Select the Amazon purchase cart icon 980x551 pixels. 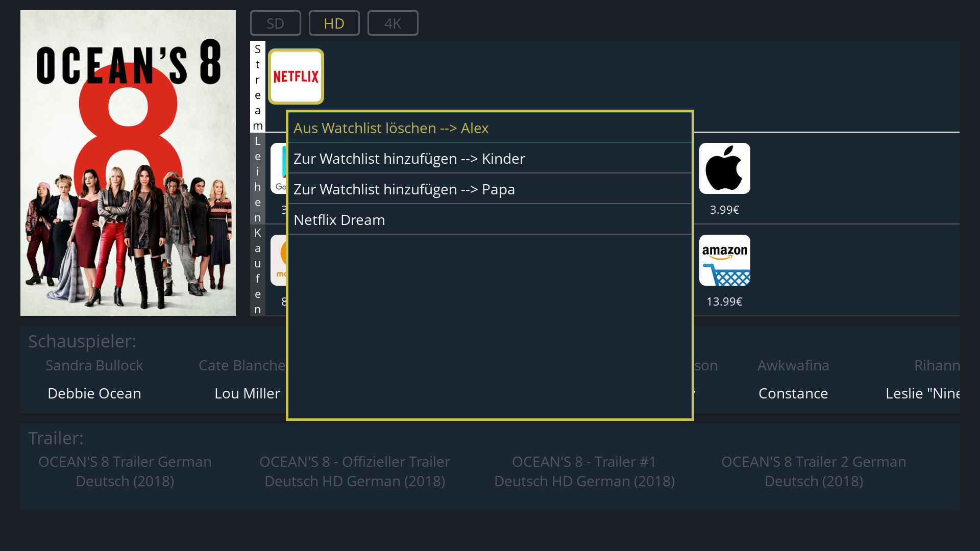pos(724,260)
